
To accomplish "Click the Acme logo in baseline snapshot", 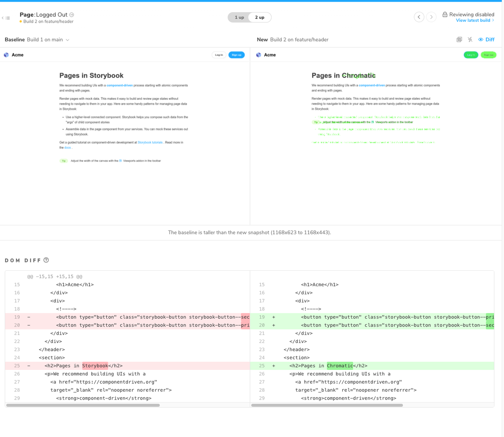I will pyautogui.click(x=6, y=55).
